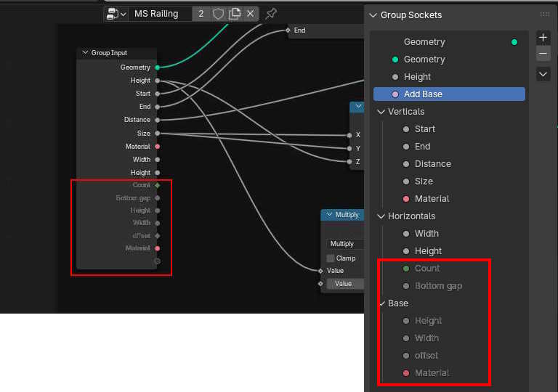
Task: Remove selected socket with minus button
Action: click(x=543, y=54)
